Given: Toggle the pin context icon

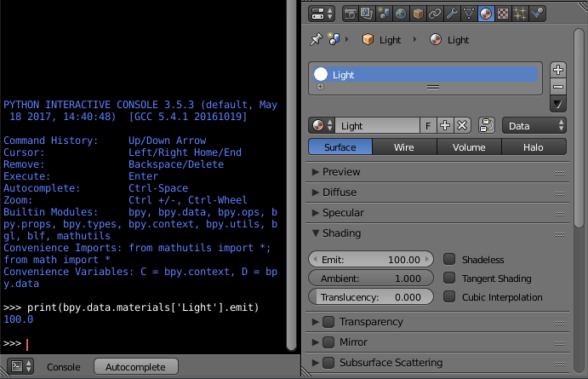Looking at the screenshot, I should (317, 39).
